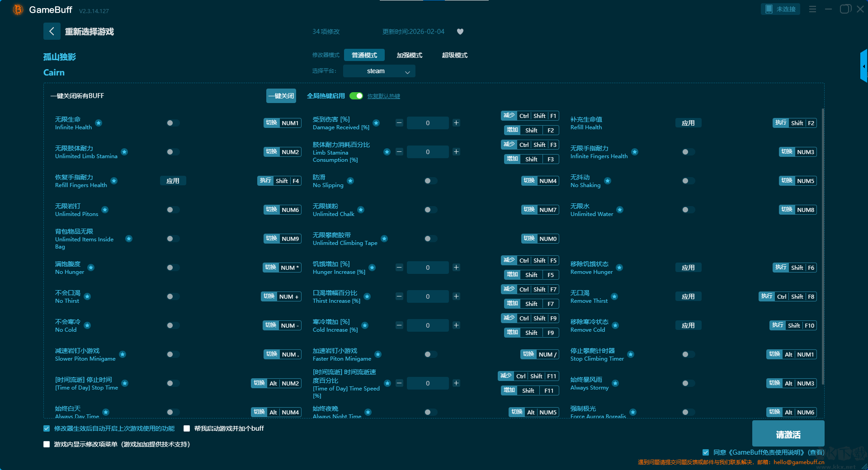The width and height of the screenshot is (868, 470).
Task: Select the 超级模式 mode tab
Action: 454,55
